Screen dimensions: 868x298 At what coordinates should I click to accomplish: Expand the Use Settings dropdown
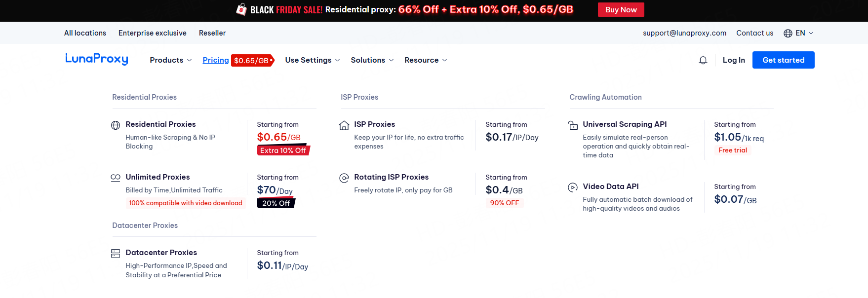[313, 60]
